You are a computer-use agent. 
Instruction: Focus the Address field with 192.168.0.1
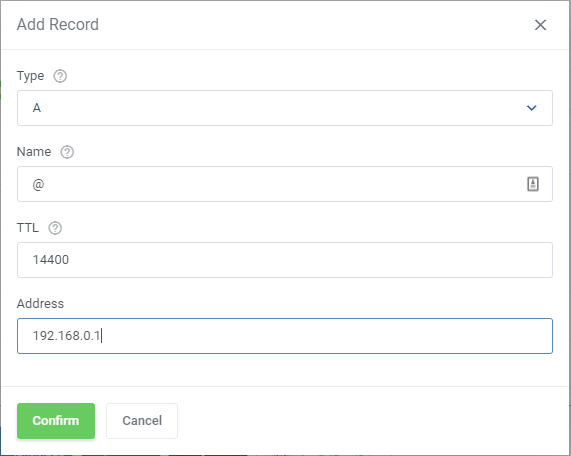(x=285, y=336)
